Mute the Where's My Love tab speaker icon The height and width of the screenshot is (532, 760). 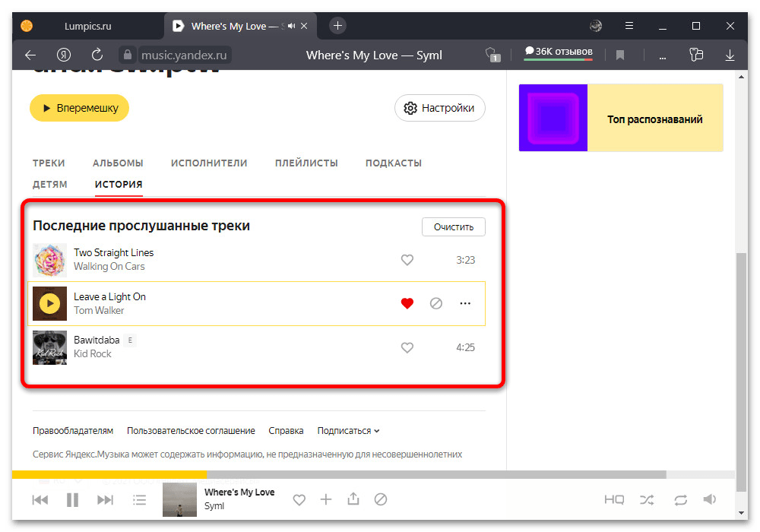coord(291,26)
